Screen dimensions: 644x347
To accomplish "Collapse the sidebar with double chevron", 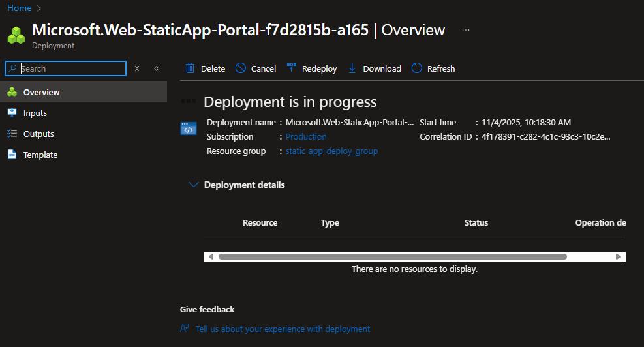I will click(157, 68).
